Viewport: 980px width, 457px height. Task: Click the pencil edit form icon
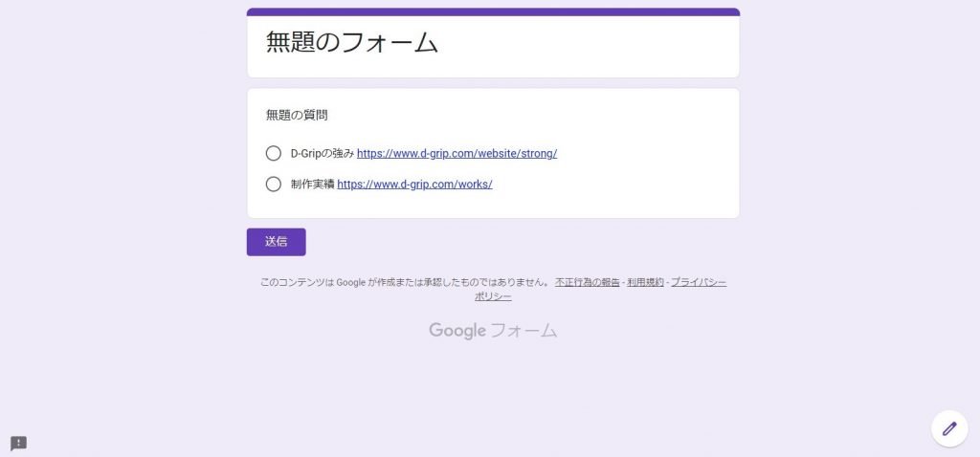tap(949, 428)
